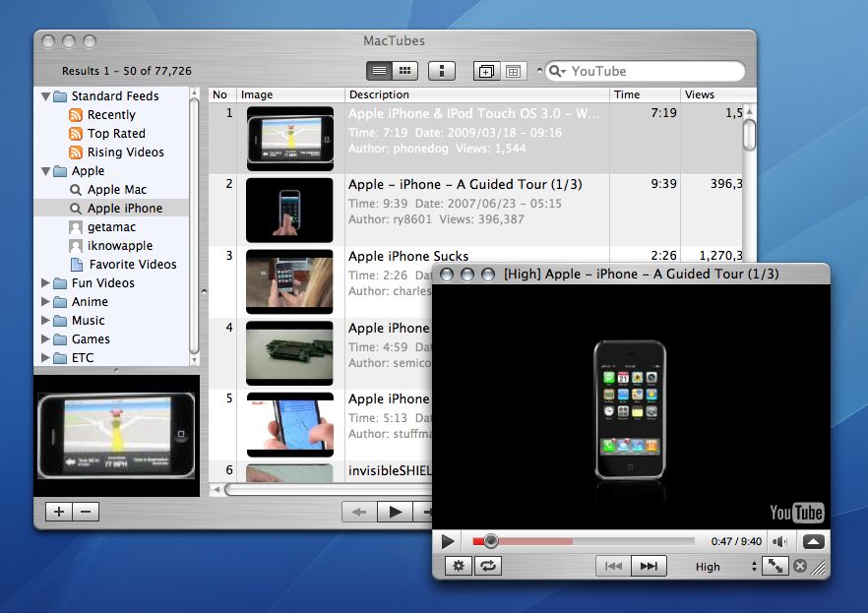Click the video progress slider knob

pos(490,541)
